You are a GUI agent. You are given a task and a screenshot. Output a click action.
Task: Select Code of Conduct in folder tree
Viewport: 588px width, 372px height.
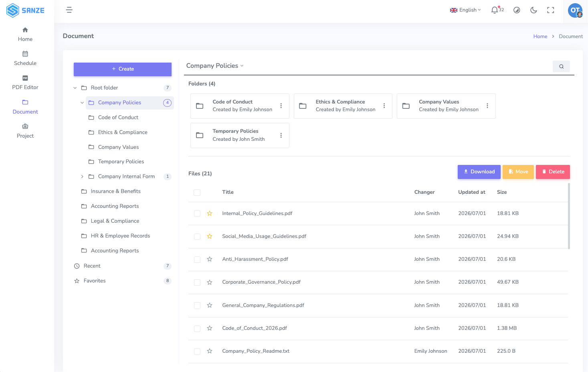(118, 118)
